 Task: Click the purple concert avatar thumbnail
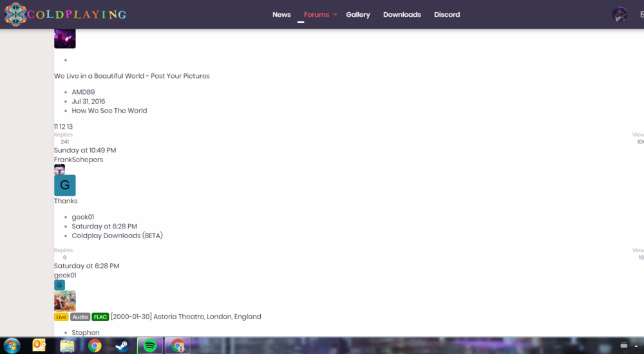pos(65,39)
